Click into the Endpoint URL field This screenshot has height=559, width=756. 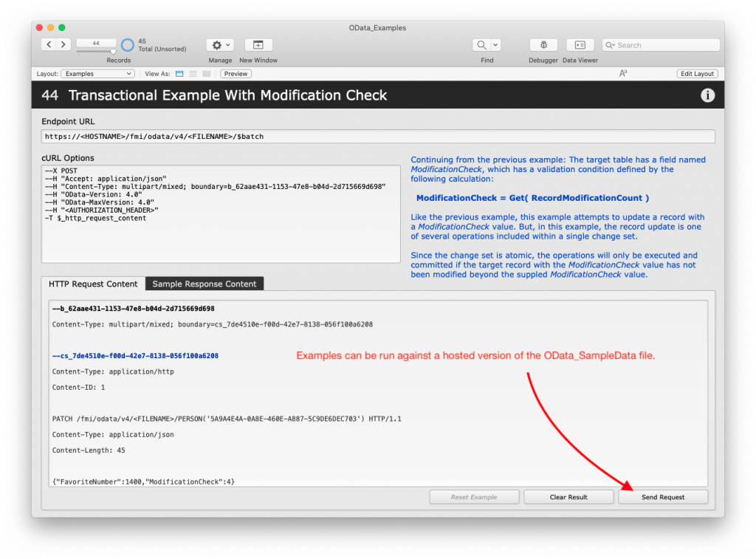378,137
